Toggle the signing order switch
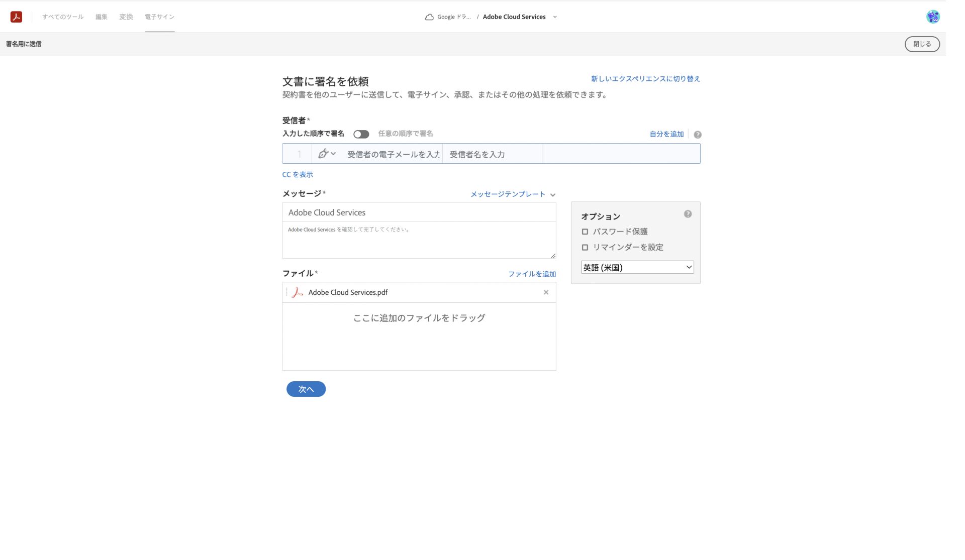965x560 pixels. 361,134
